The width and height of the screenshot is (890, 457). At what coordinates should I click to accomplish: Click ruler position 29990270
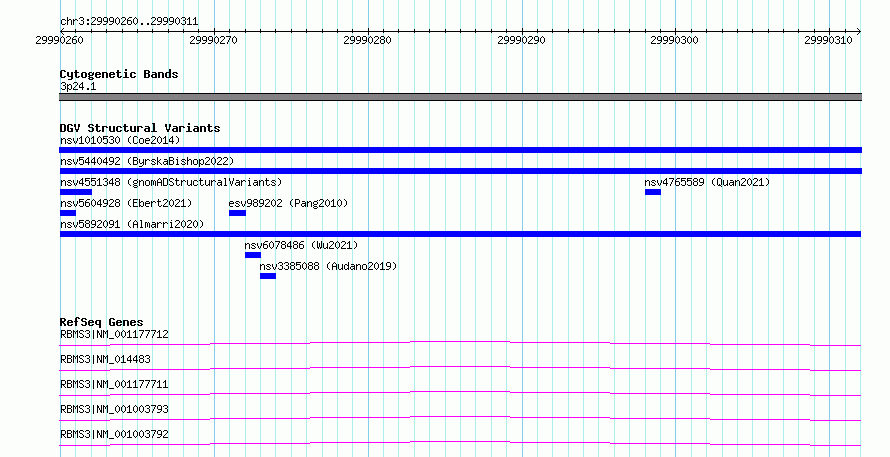[x=213, y=40]
